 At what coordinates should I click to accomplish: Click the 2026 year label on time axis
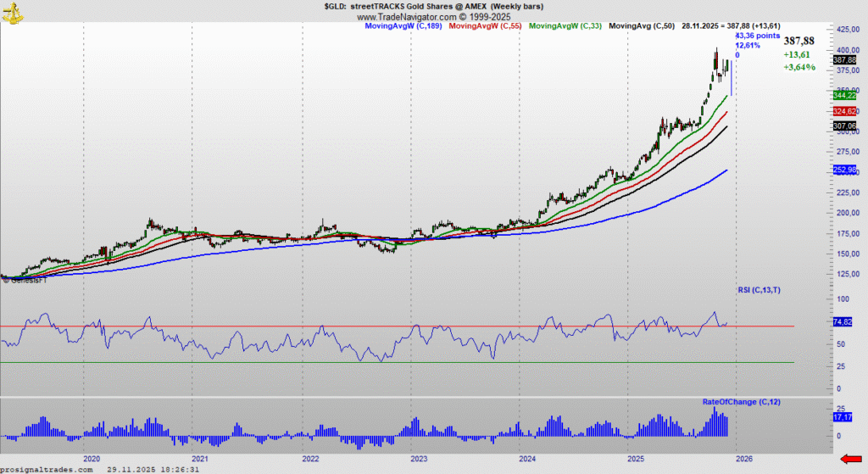point(744,459)
